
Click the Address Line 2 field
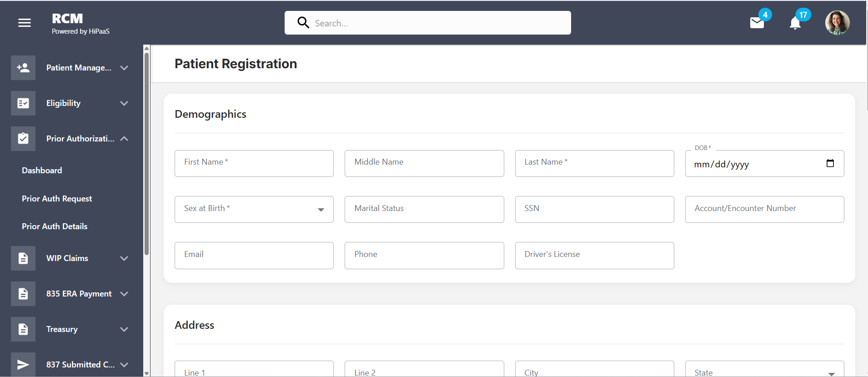pyautogui.click(x=424, y=369)
